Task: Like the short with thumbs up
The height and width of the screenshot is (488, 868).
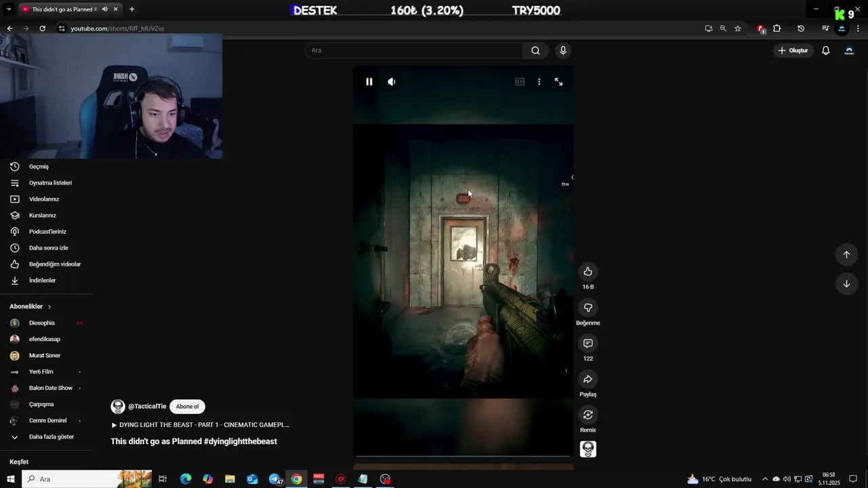Action: [588, 272]
